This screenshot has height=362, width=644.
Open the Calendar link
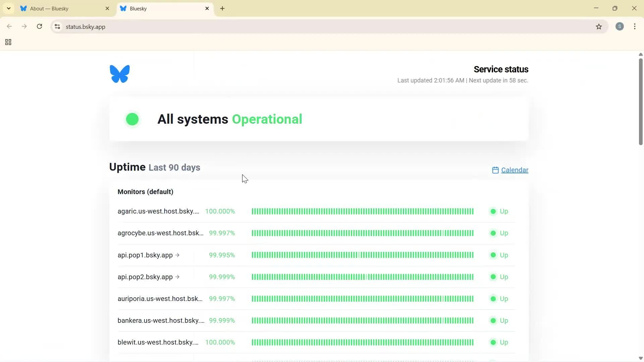[515, 170]
